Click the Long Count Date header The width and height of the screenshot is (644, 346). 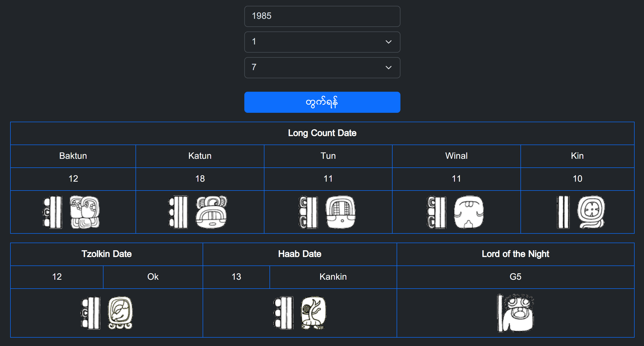[x=322, y=133]
